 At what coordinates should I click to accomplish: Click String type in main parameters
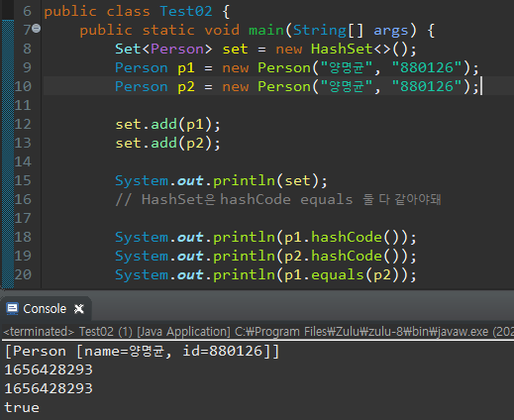click(x=319, y=30)
